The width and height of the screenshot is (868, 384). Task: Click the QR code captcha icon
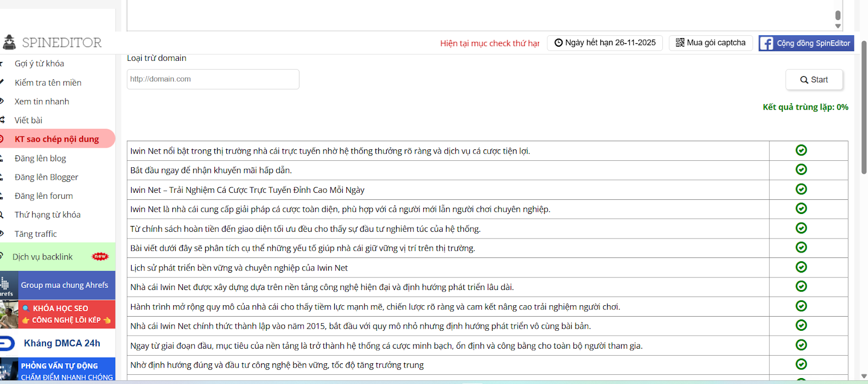[680, 42]
